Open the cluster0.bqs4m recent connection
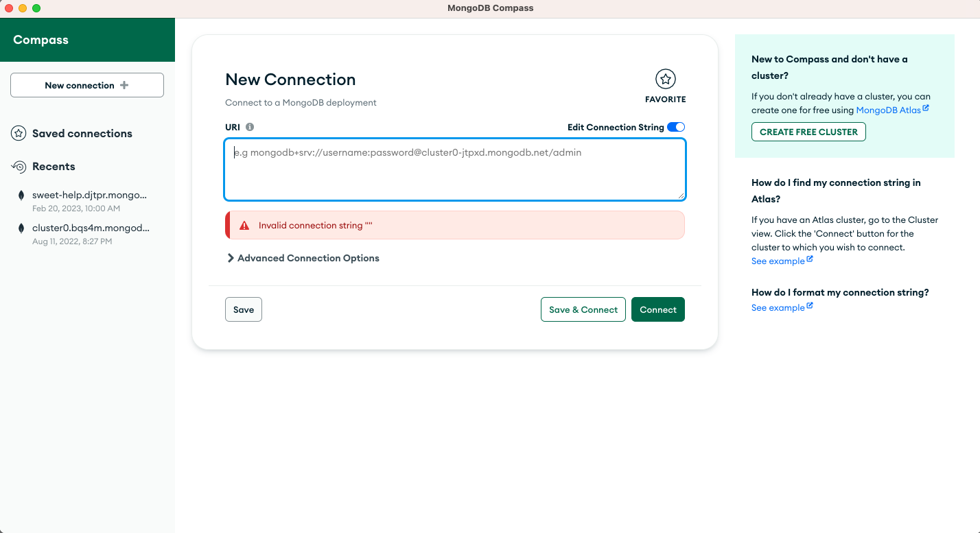The image size is (980, 533). coord(91,228)
